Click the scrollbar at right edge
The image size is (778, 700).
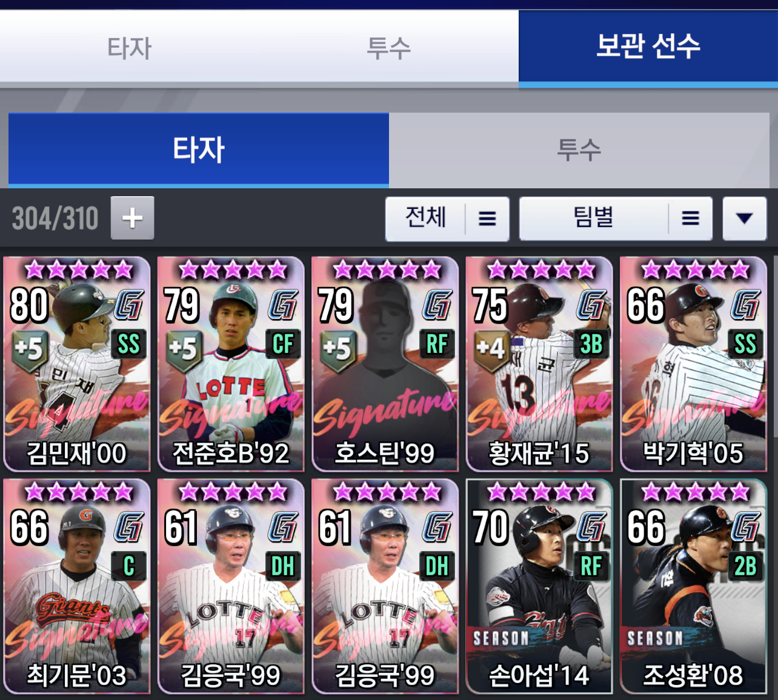pos(775,346)
